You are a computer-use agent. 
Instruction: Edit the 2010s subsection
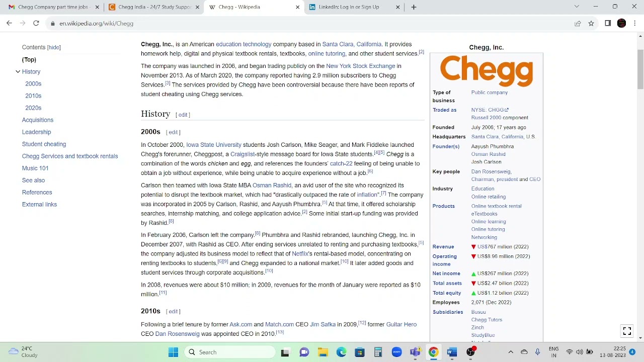(x=173, y=312)
